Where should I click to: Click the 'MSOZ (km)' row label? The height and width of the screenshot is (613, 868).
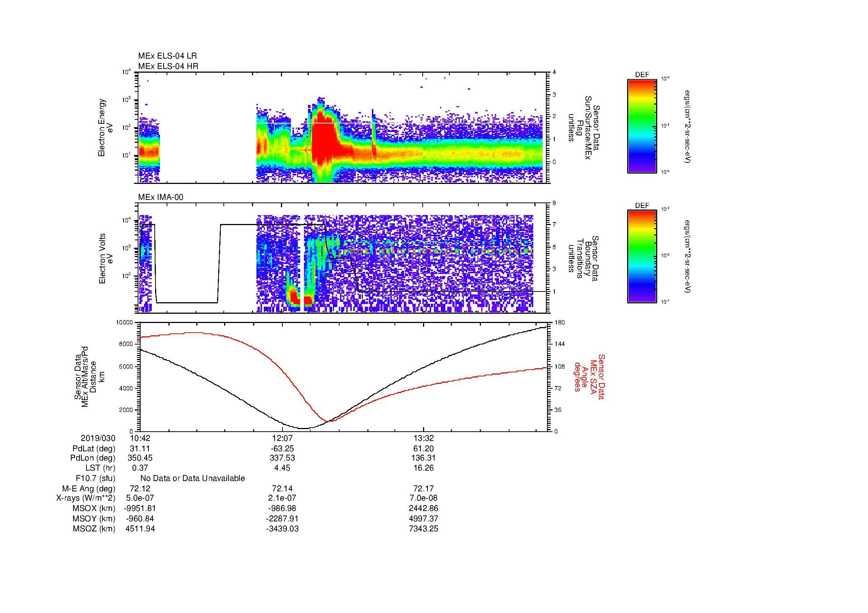(94, 529)
